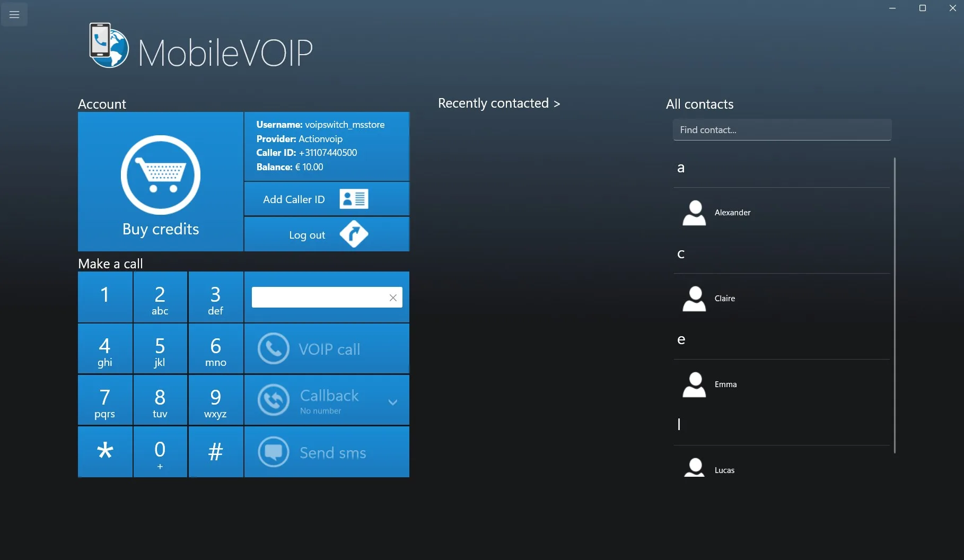Image resolution: width=964 pixels, height=560 pixels.
Task: Click Alexander's contact avatar
Action: 694,213
